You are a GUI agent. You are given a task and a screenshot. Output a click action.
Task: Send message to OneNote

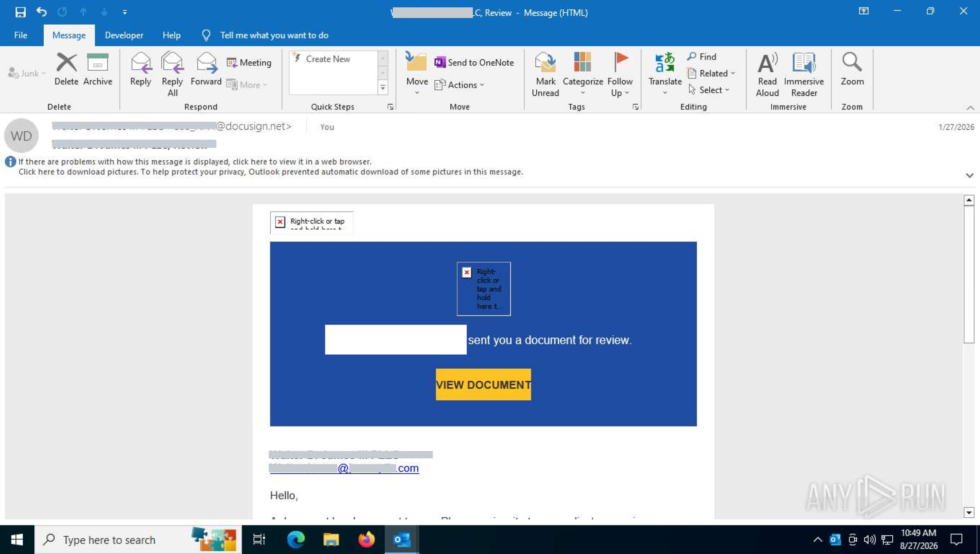point(474,63)
